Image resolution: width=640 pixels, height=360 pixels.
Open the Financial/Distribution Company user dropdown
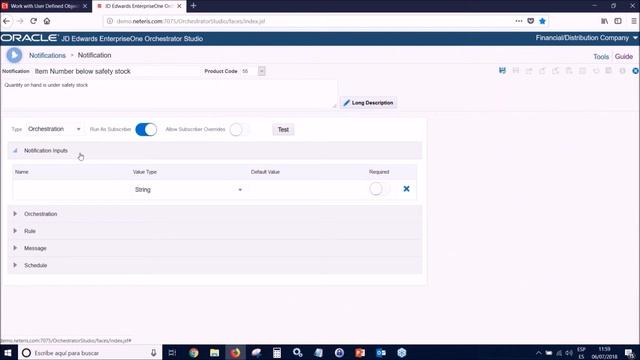click(x=586, y=38)
